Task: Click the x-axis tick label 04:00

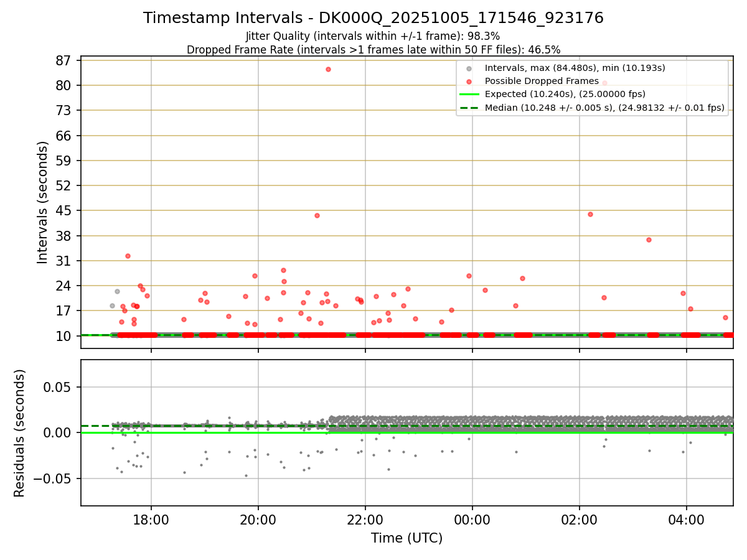Action: (687, 519)
